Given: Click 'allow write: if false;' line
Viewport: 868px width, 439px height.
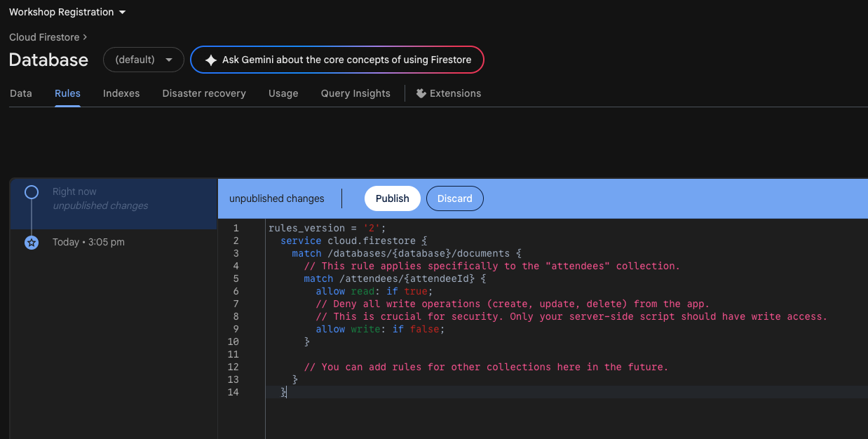Looking at the screenshot, I should [x=380, y=329].
